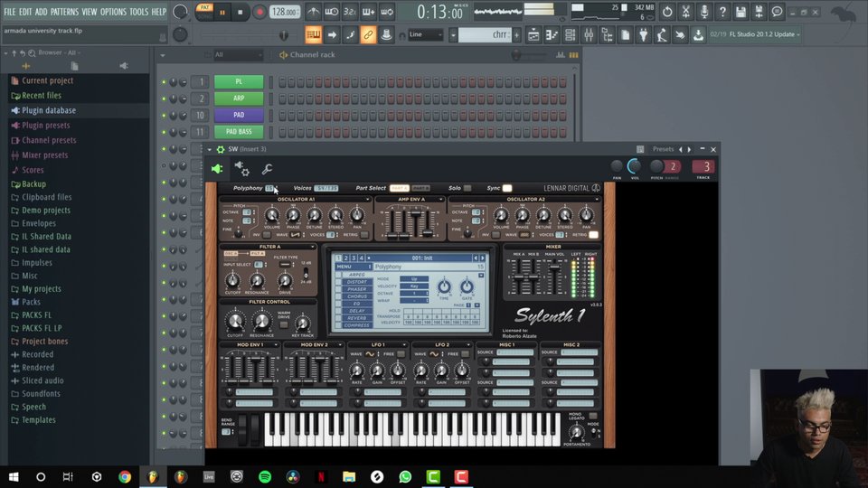
Task: Click the record button in transport
Action: [259, 12]
